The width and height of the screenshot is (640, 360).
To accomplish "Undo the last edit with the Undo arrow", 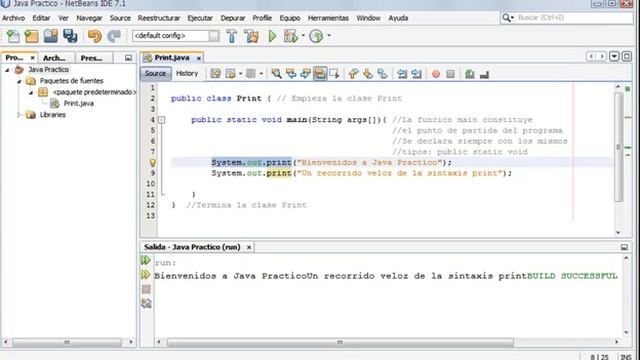I will pyautogui.click(x=95, y=36).
